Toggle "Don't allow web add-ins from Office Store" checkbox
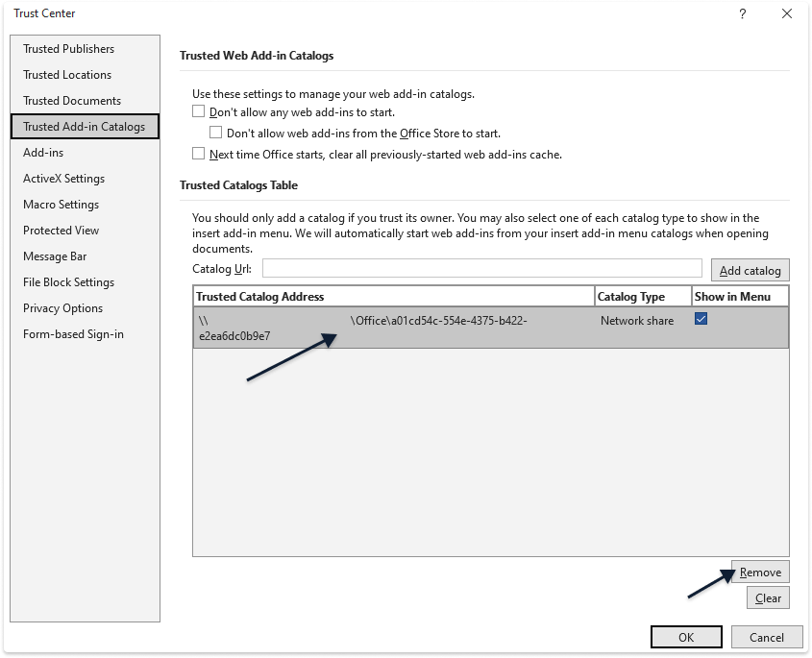Screen dimensions: 812x658 click(216, 133)
